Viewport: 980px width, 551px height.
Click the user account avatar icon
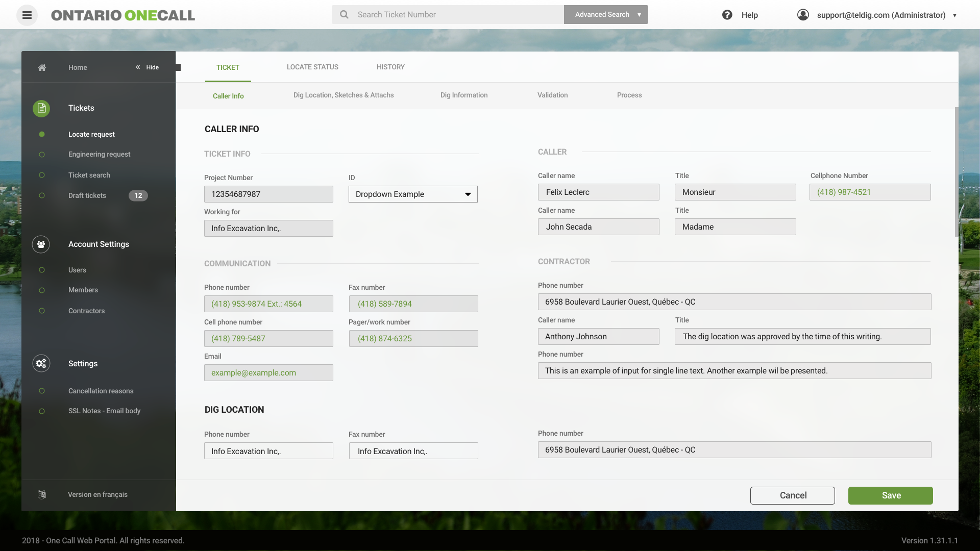[803, 15]
